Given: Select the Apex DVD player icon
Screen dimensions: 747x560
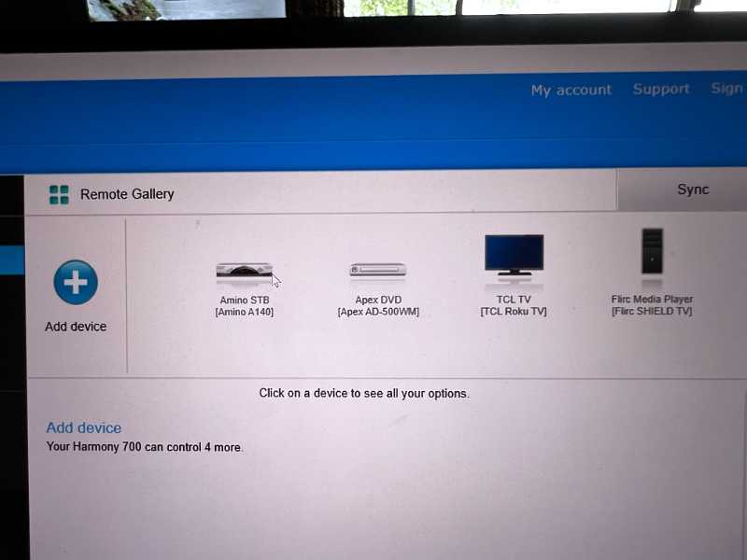Looking at the screenshot, I should [x=378, y=271].
